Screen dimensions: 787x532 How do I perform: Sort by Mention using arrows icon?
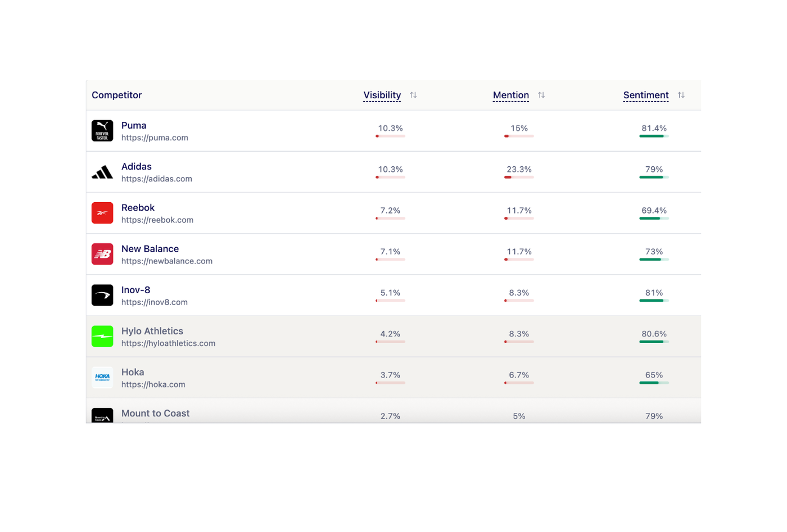541,95
